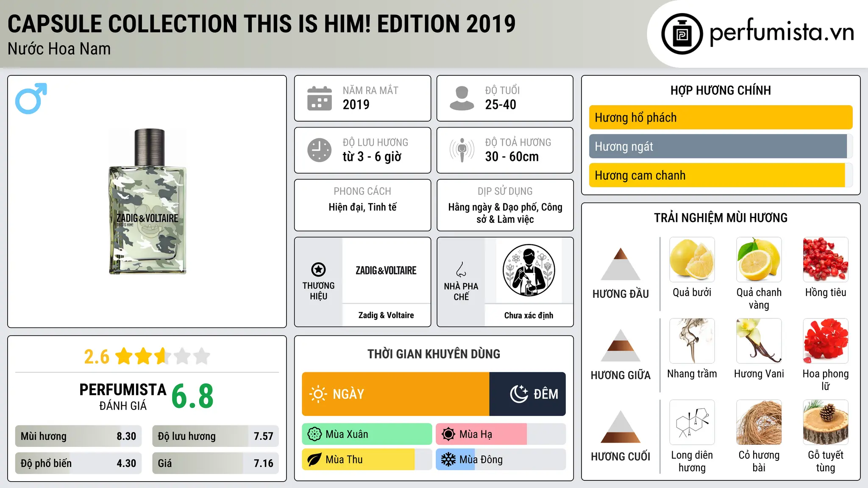This screenshot has height=488, width=868.
Task: Click the moon icon in Đêm bar
Action: (519, 394)
